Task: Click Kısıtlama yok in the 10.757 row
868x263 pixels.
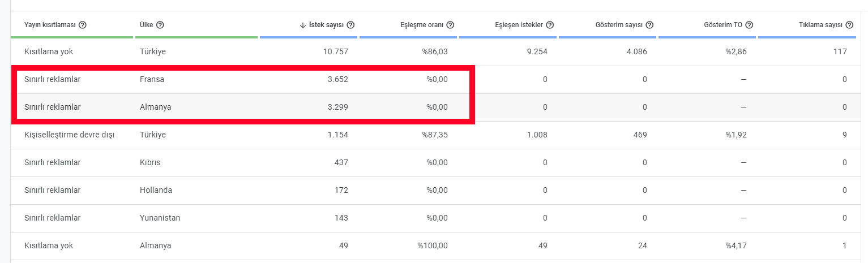Action: 49,51
